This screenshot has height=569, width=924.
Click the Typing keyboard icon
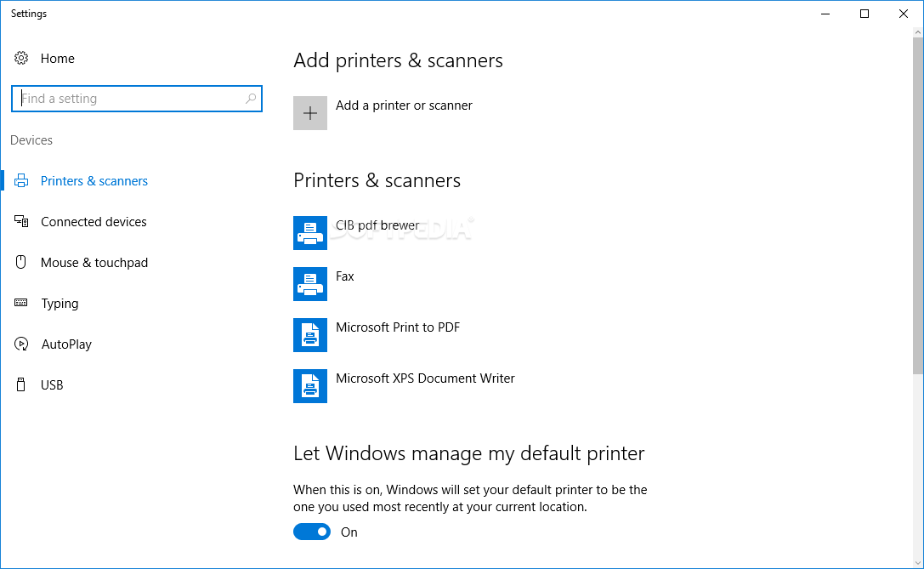(x=20, y=303)
